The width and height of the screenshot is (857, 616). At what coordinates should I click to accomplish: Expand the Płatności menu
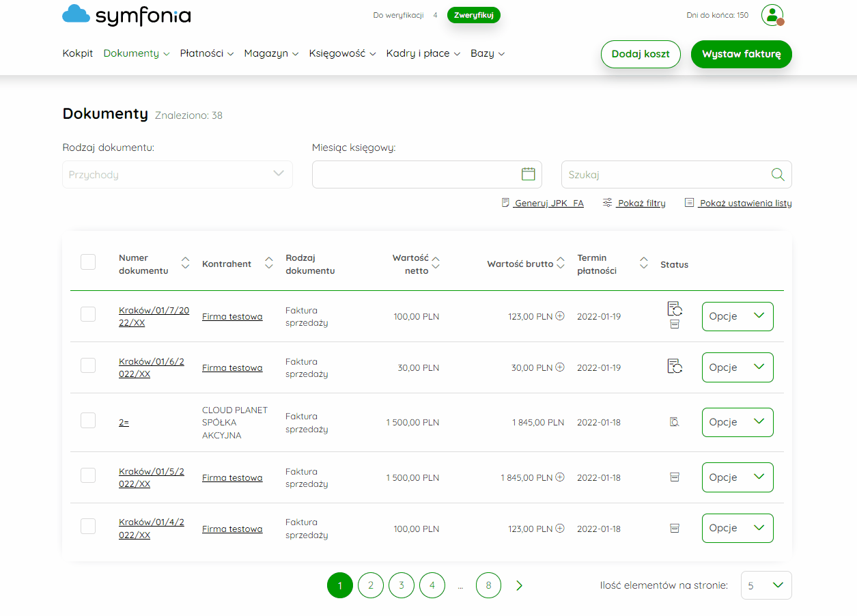point(207,53)
